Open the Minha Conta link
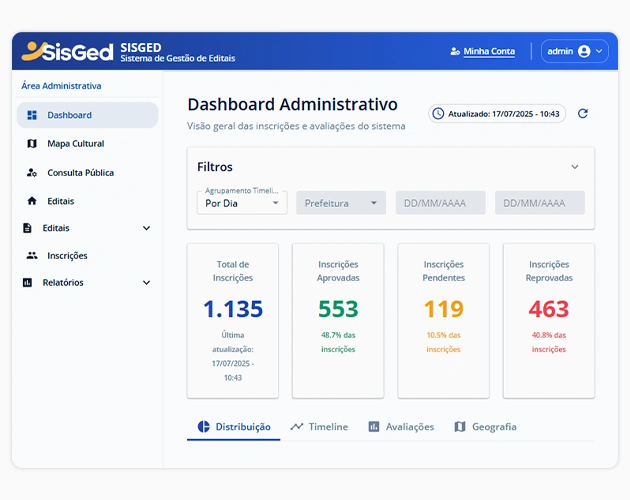Screen dimensions: 630x500 pyautogui.click(x=482, y=51)
